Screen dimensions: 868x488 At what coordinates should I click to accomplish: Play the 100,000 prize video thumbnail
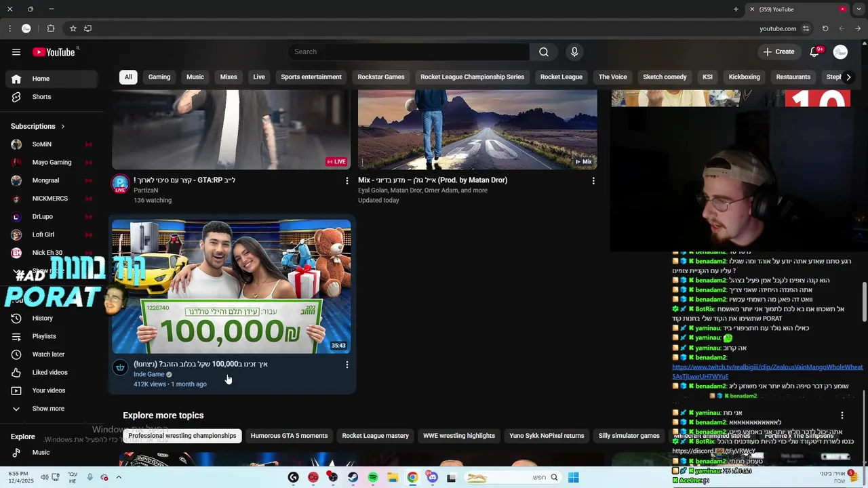pyautogui.click(x=231, y=286)
